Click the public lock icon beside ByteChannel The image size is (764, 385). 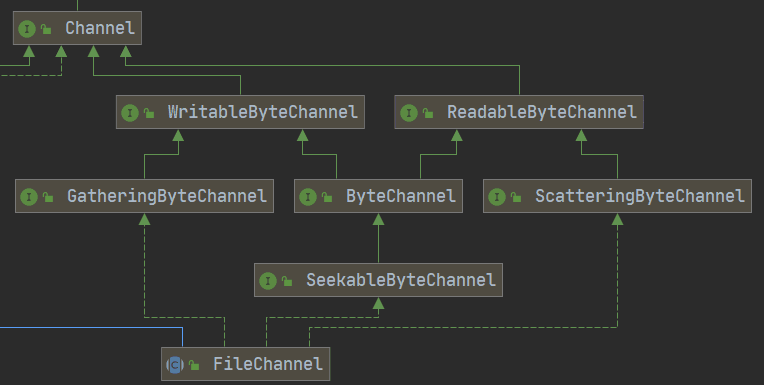(327, 197)
